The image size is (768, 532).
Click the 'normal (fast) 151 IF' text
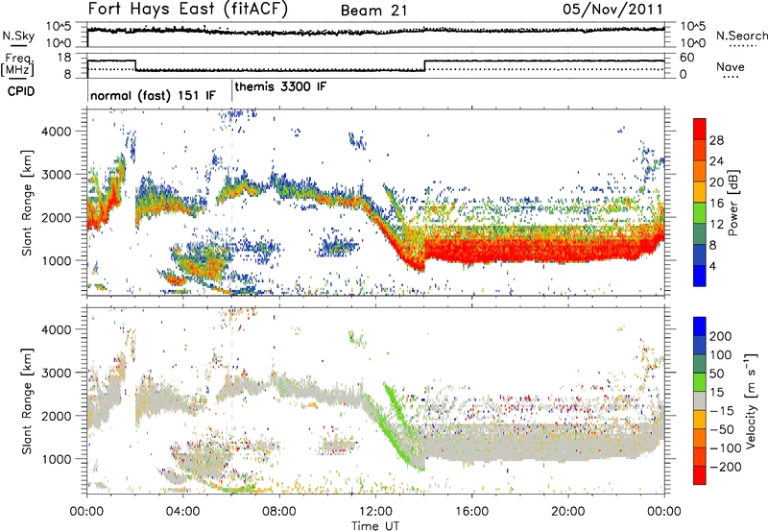(153, 95)
